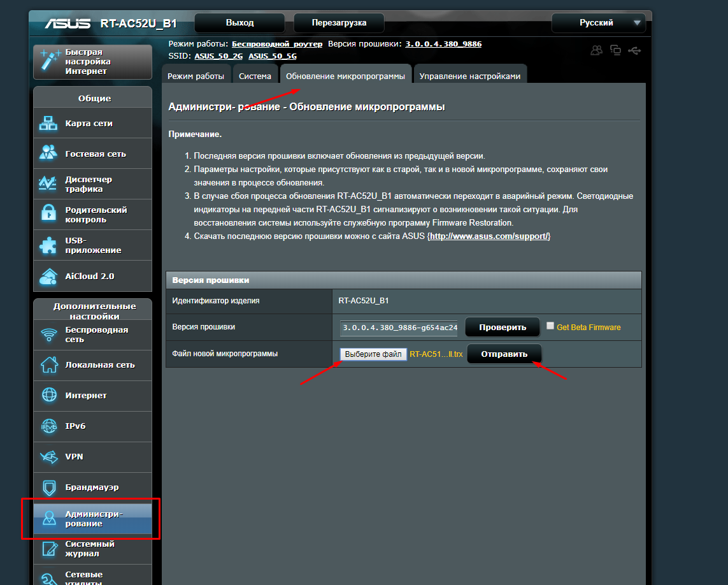
Task: Click the Wireless (Беспроводная сеть) wifi icon
Action: [x=48, y=335]
